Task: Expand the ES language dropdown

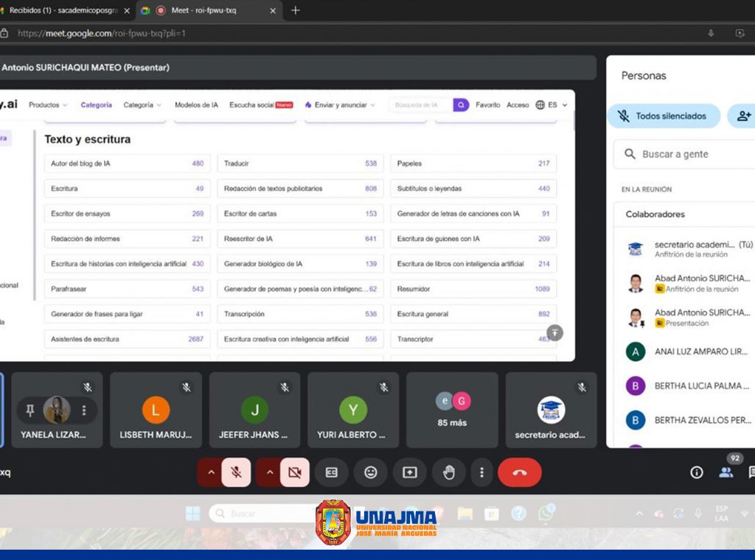Action: point(552,105)
